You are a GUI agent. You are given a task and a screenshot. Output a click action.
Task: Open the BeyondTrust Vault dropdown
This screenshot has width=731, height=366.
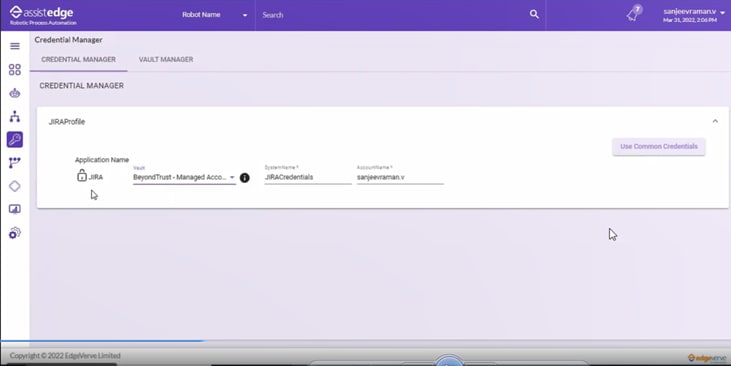pos(184,177)
